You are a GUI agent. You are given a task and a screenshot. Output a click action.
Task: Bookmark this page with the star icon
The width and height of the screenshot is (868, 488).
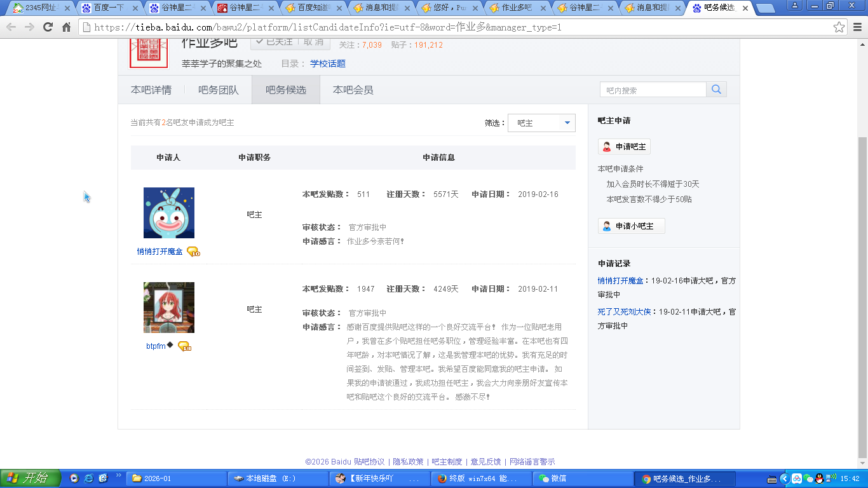(839, 27)
